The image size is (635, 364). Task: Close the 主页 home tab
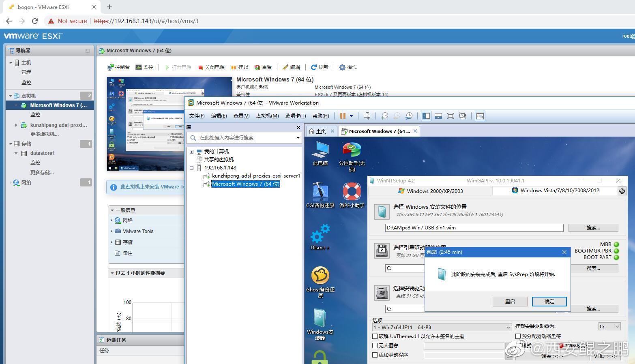[x=333, y=131]
